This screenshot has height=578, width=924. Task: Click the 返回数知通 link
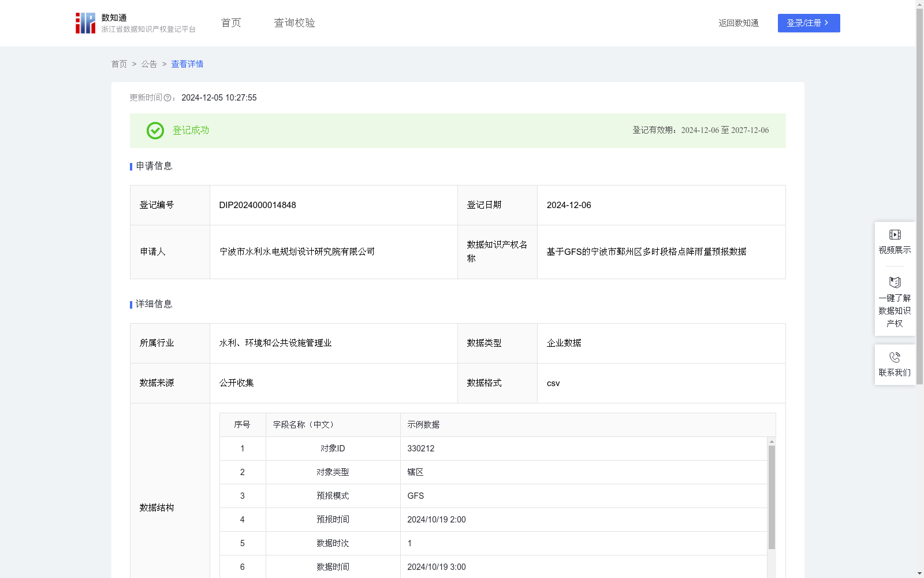click(739, 23)
